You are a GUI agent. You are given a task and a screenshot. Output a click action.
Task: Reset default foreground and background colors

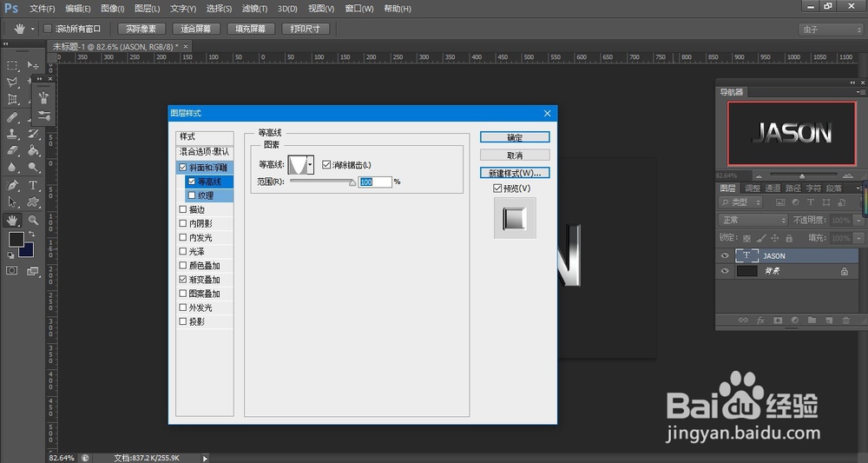pyautogui.click(x=10, y=255)
